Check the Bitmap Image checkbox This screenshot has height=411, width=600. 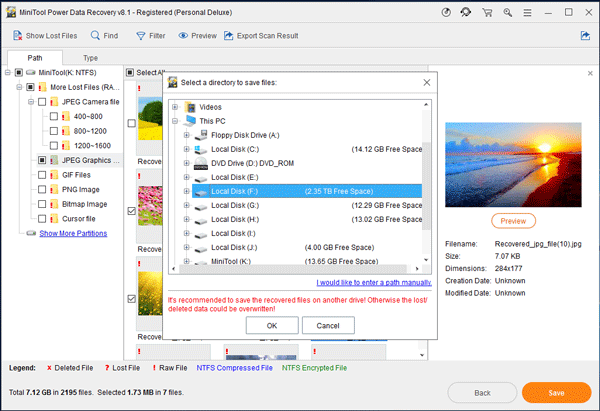42,204
